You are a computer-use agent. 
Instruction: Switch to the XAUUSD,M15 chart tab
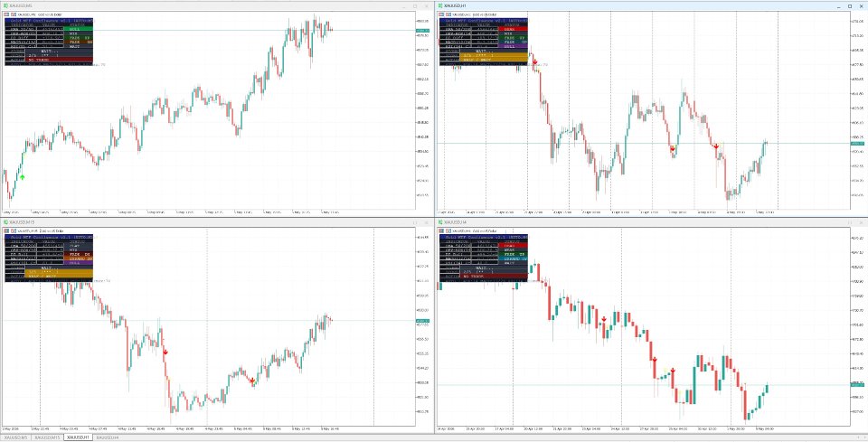(x=46, y=437)
